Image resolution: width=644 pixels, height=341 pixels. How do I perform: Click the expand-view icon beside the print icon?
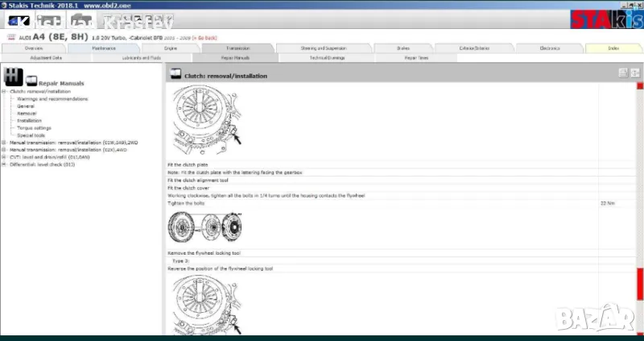point(634,73)
